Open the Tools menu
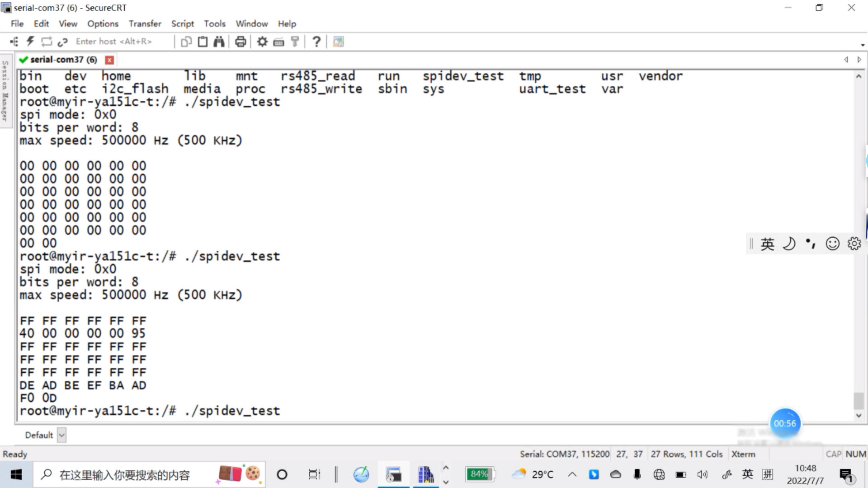 tap(214, 23)
